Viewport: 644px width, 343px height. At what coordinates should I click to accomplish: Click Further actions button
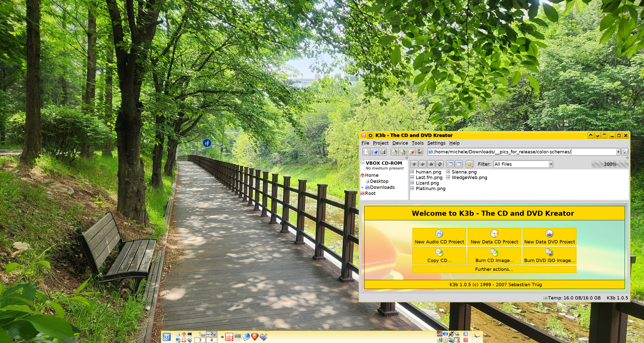pos(494,269)
